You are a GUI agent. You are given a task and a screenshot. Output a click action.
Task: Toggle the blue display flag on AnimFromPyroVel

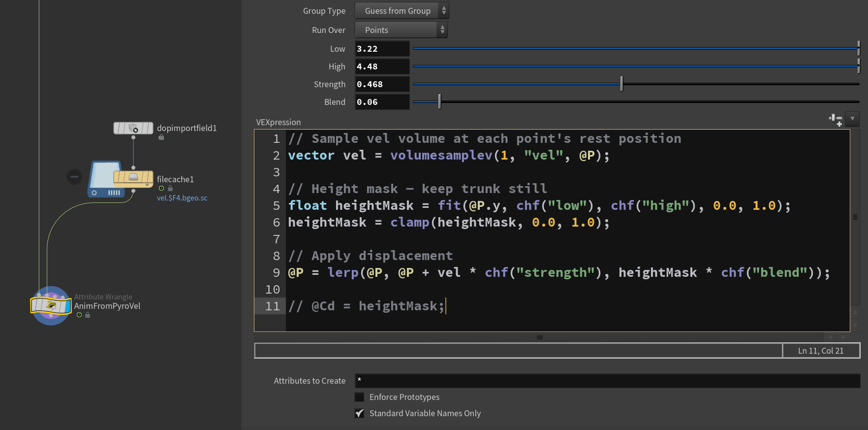67,306
